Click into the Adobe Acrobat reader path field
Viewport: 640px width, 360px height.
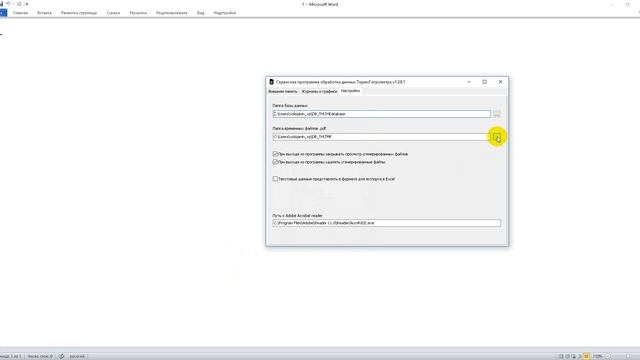point(387,223)
